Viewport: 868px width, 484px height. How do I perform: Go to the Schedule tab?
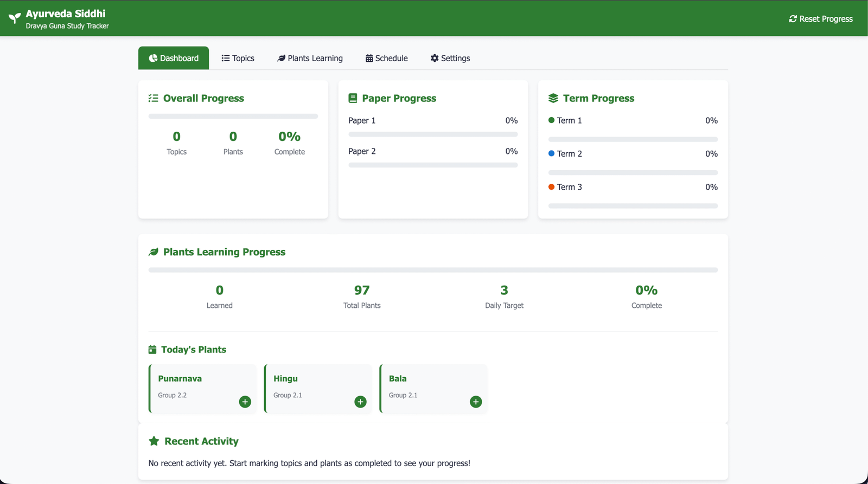tap(386, 58)
